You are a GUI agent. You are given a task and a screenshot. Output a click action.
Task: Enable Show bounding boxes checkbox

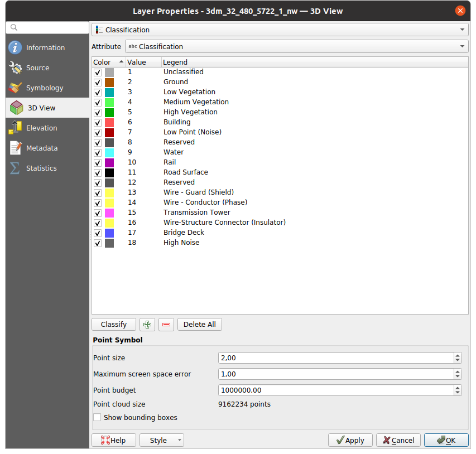coord(97,417)
